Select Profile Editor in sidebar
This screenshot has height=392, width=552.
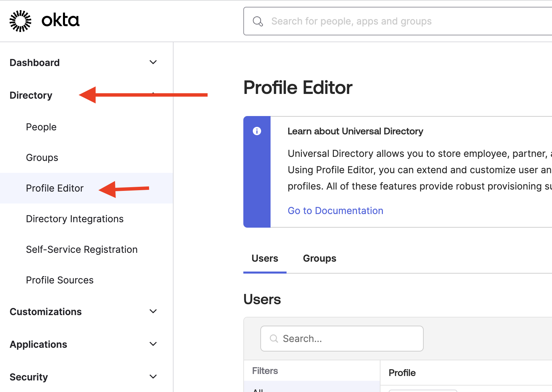(x=55, y=188)
